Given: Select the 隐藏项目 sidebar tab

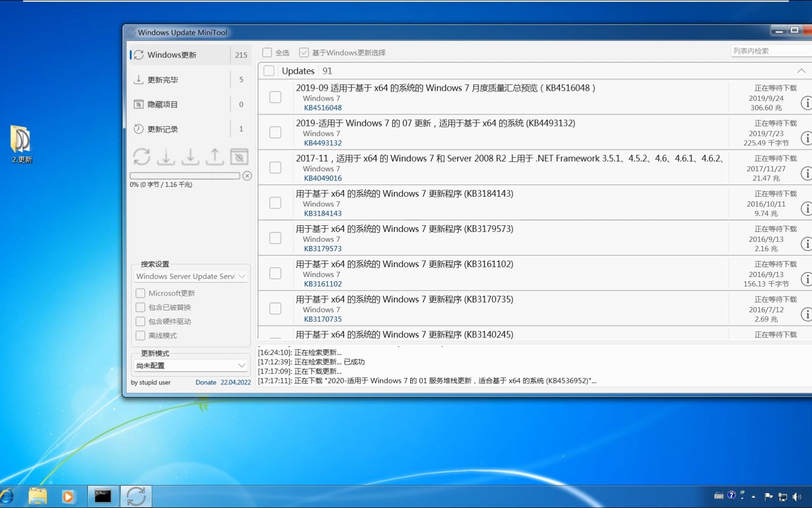Looking at the screenshot, I should pyautogui.click(x=190, y=104).
